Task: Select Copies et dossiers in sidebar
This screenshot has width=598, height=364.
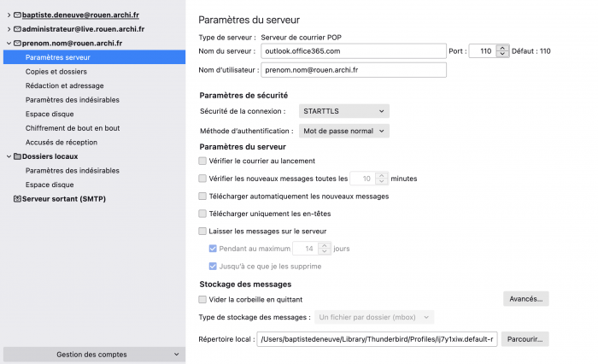Action: (56, 72)
